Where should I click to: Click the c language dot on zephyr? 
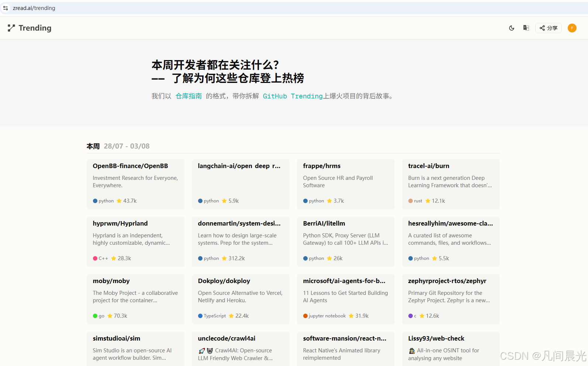point(411,316)
